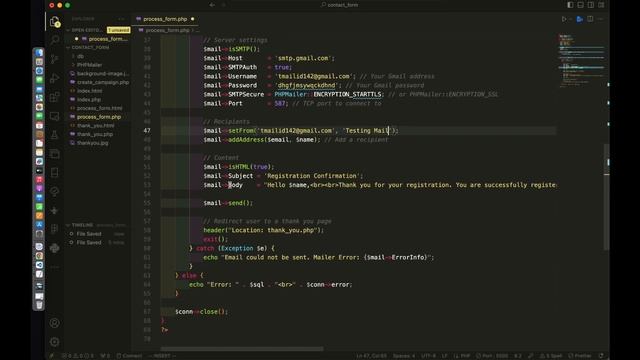The image size is (640, 360).
Task: Click the Connect button in status bar
Action: (129, 356)
